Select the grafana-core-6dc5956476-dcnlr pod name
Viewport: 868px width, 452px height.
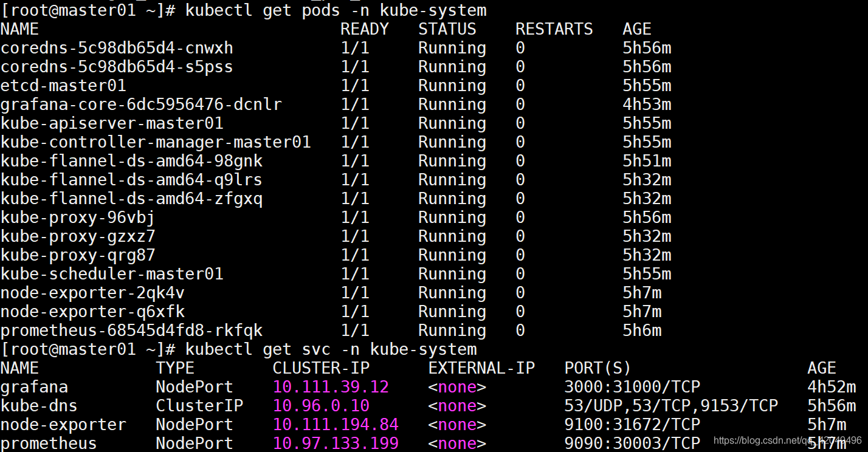pos(141,104)
